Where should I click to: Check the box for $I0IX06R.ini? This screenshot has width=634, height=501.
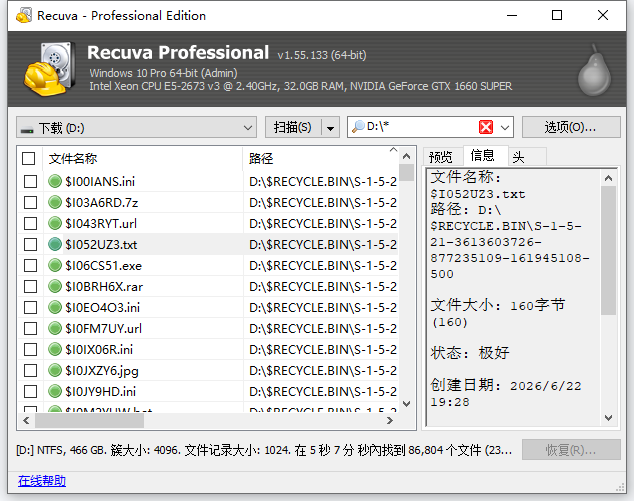coord(30,350)
